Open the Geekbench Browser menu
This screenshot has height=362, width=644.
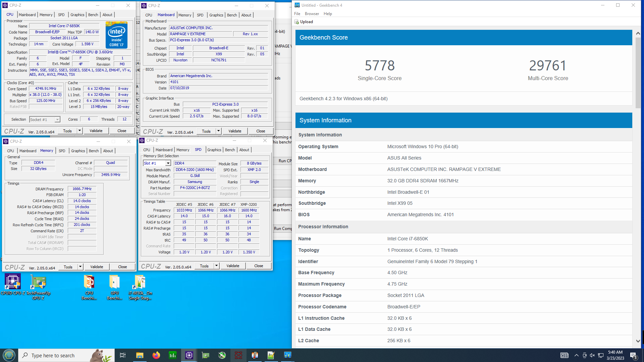coord(312,14)
